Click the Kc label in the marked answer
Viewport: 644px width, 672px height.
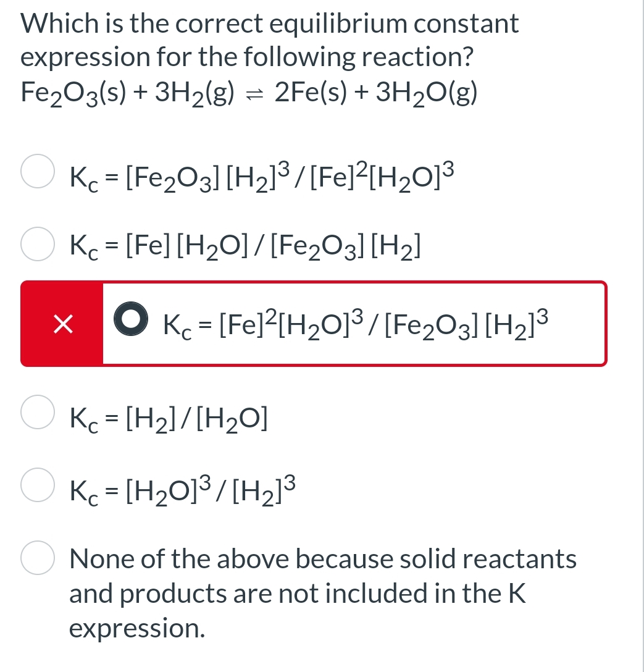[175, 324]
